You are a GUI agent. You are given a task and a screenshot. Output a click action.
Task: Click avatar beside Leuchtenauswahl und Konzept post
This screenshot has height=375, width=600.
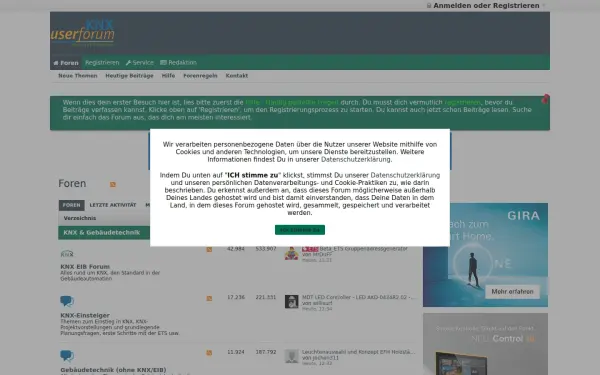[x=292, y=356]
